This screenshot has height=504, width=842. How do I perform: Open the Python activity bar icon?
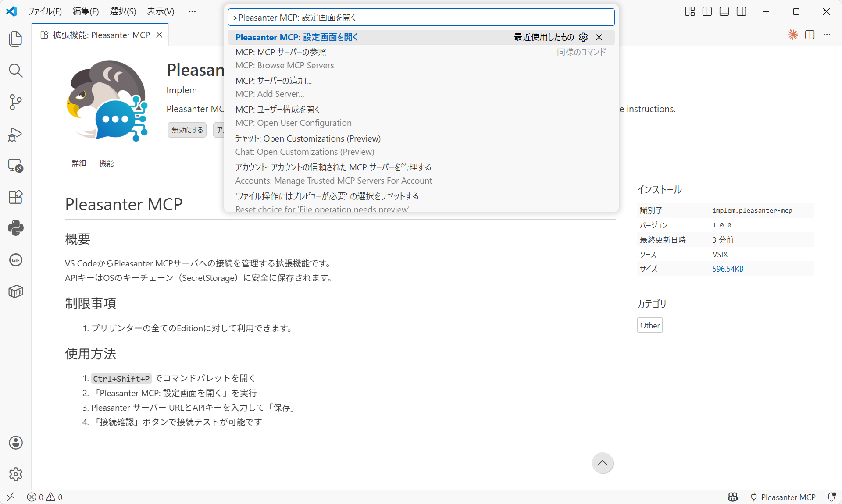pyautogui.click(x=16, y=228)
